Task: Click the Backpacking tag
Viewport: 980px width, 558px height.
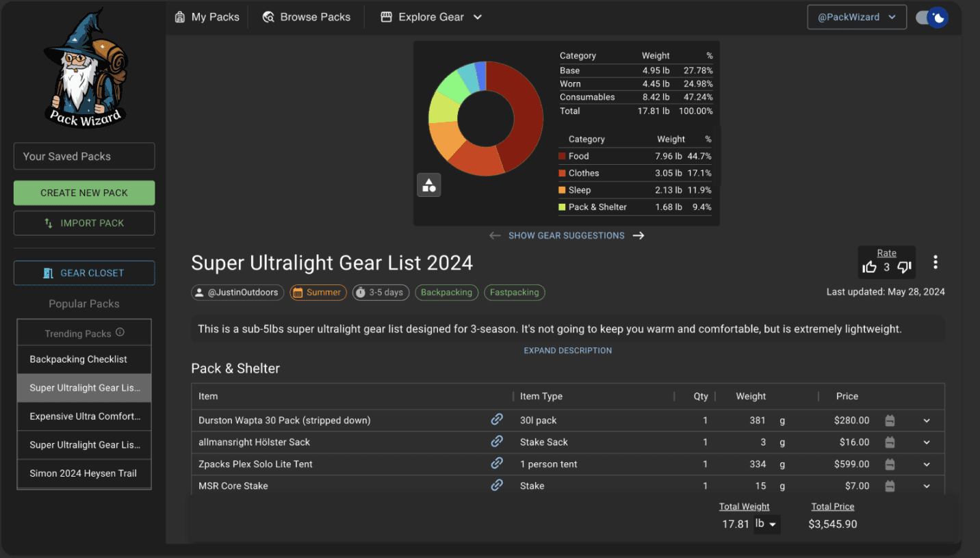Action: pyautogui.click(x=446, y=293)
